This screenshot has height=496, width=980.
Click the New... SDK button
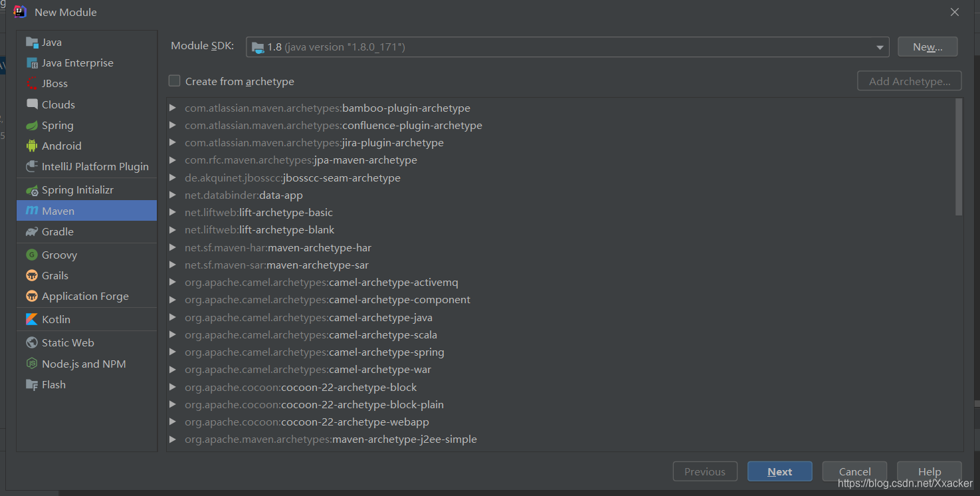coord(928,47)
